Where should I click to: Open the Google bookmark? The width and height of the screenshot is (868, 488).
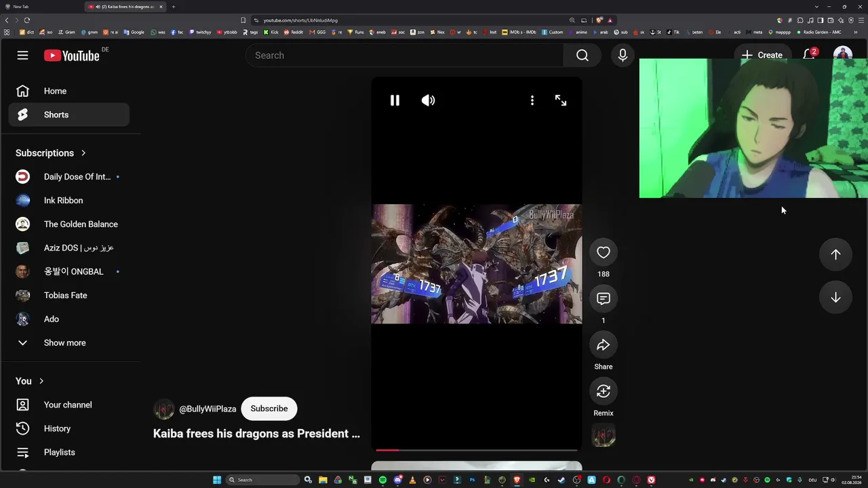coord(134,32)
